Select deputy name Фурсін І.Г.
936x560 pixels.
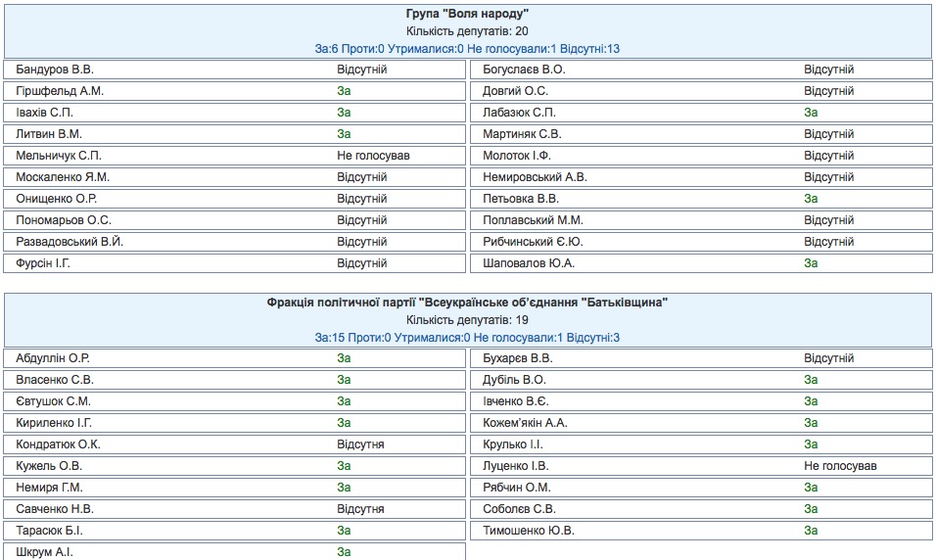pyautogui.click(x=43, y=263)
